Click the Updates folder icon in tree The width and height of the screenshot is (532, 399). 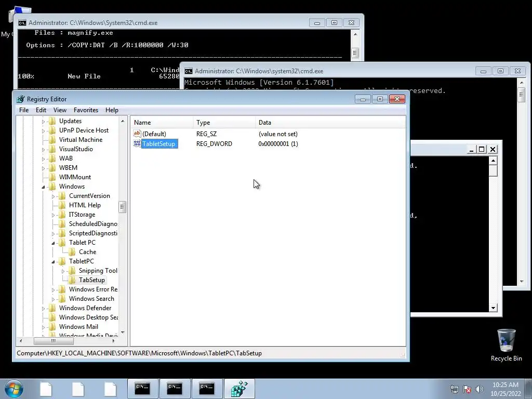pyautogui.click(x=52, y=121)
